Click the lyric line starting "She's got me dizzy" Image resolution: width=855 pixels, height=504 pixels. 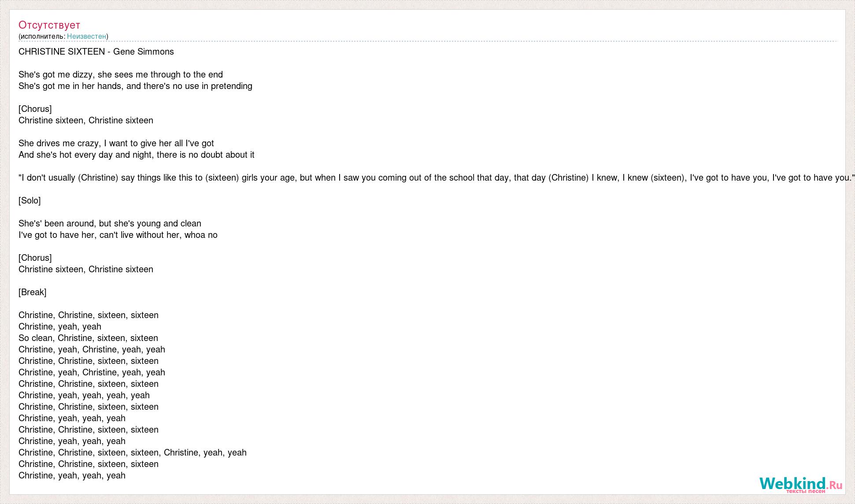pos(121,74)
